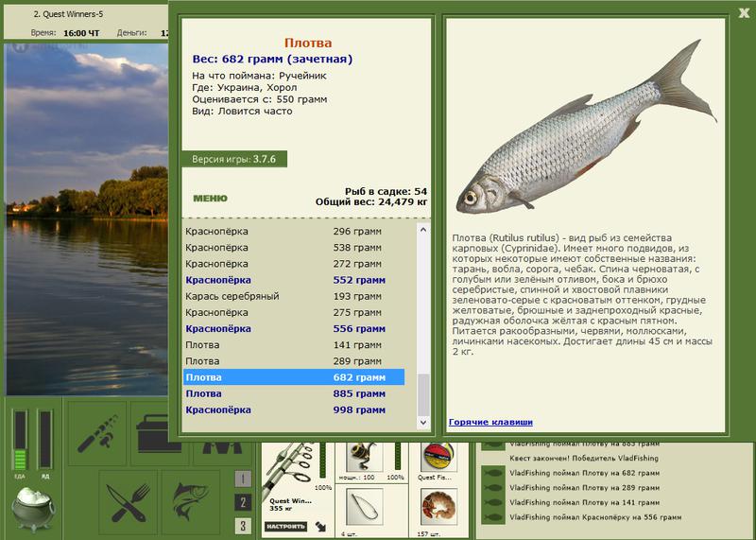
Task: Open the Горячие клавиши link
Action: pos(490,422)
